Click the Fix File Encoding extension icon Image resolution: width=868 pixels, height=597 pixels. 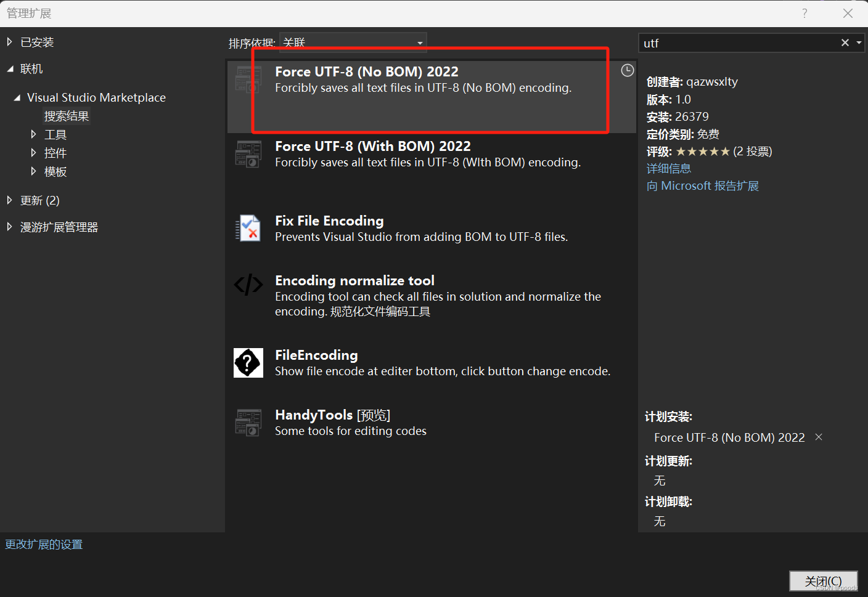[x=248, y=228]
